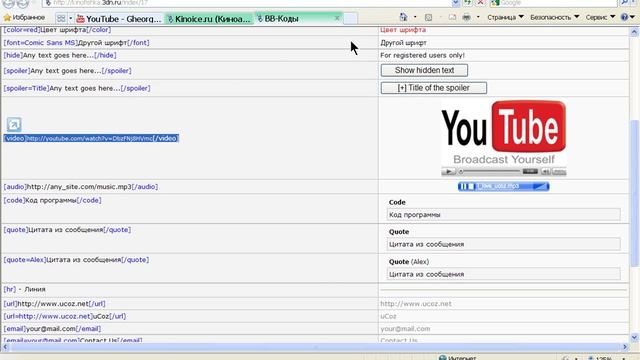Play the YouTube video preview
The image size is (640, 360).
(x=448, y=171)
